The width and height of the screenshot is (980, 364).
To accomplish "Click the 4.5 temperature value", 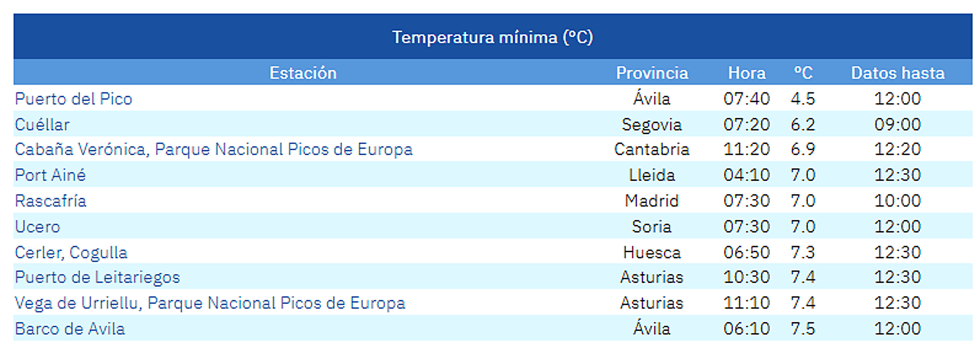I will tap(803, 99).
